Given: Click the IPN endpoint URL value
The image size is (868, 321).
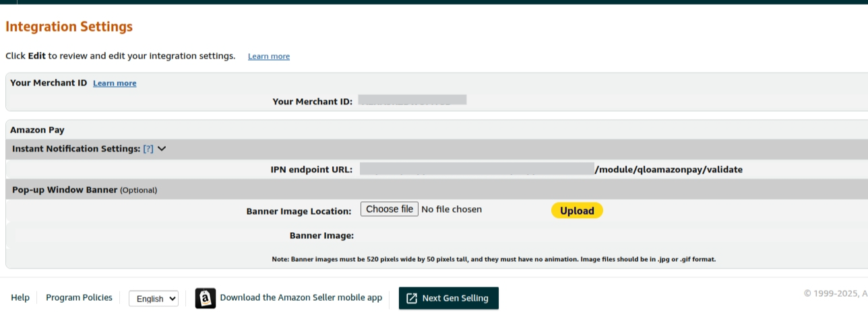Looking at the screenshot, I should click(x=551, y=169).
